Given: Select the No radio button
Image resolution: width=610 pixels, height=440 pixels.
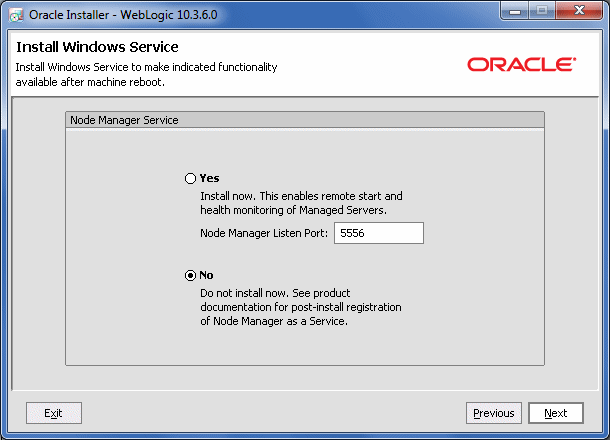Looking at the screenshot, I should 190,275.
